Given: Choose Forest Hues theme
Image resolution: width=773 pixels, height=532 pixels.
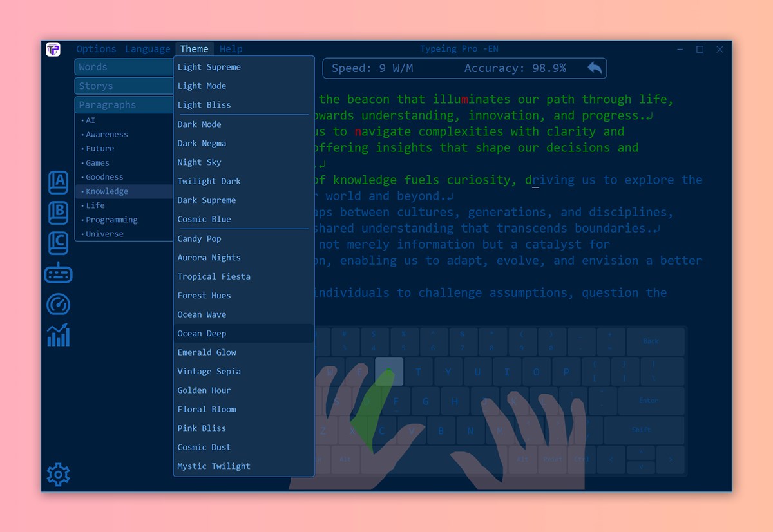Looking at the screenshot, I should tap(243, 296).
